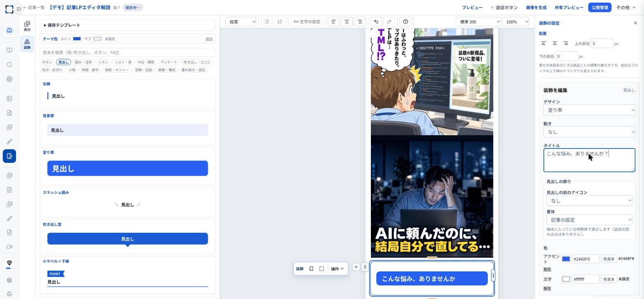Align text right in the editor toolbar
644x299 pixels.
point(360,22)
